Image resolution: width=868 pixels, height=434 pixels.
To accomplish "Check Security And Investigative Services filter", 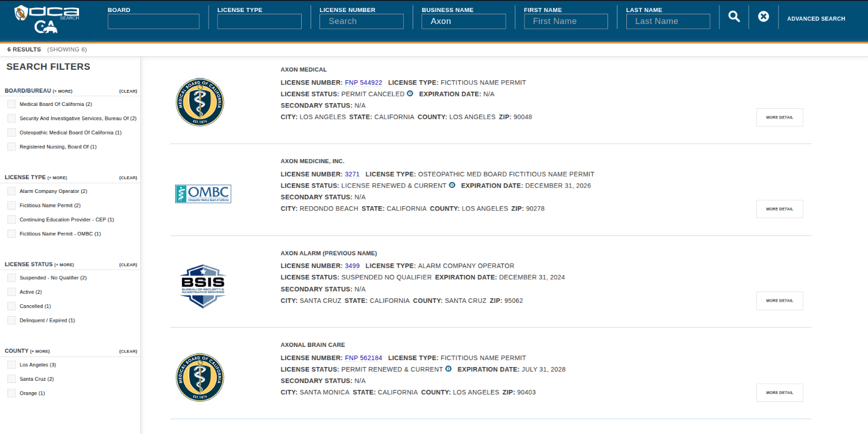I will [x=11, y=119].
